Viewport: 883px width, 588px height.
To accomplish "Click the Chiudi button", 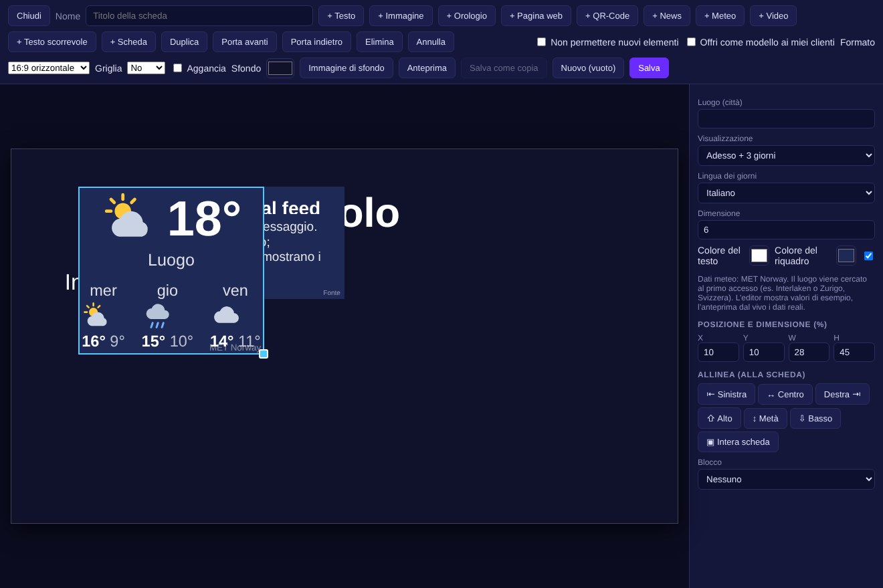I will coord(29,15).
